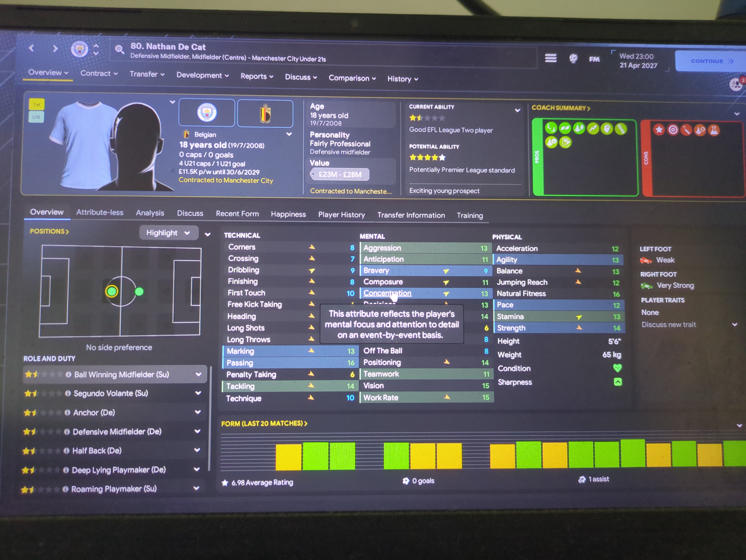Open the Reports dropdown menu
746x560 pixels.
pos(257,76)
